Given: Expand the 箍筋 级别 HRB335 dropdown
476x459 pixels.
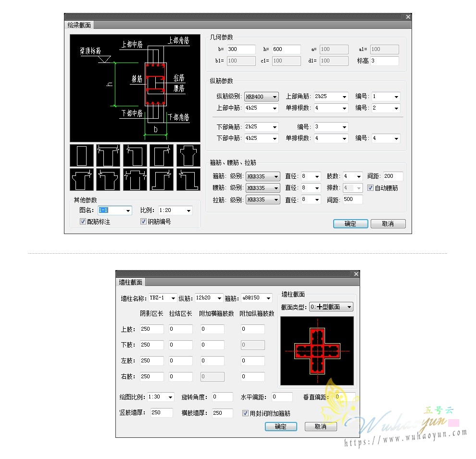Looking at the screenshot, I should tap(263, 176).
